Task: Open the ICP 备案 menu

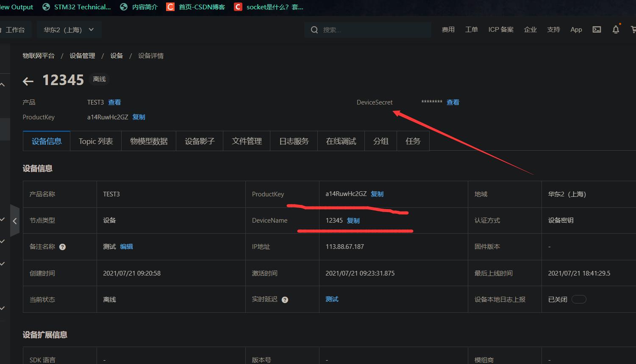Action: [501, 30]
